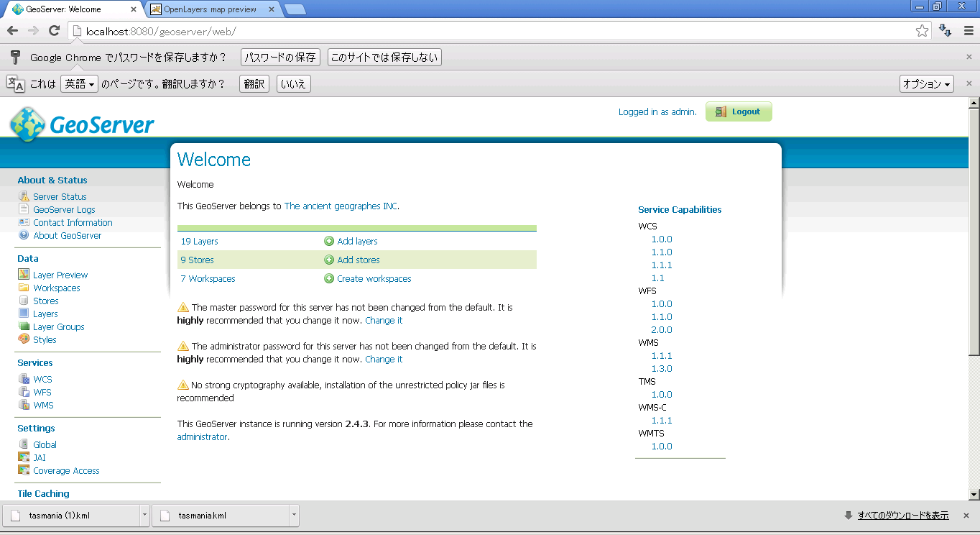This screenshot has width=980, height=535.
Task: Switch to the OpenLayers map preview tab
Action: [210, 9]
